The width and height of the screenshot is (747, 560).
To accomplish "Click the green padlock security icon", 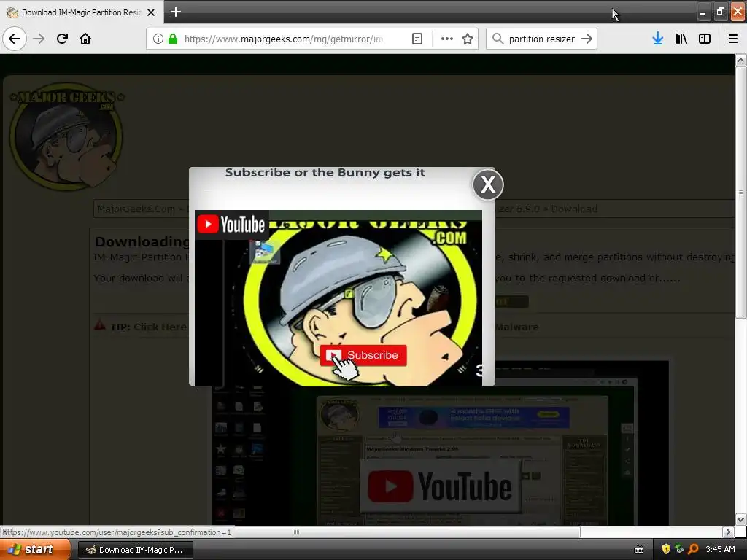I will coord(173,39).
